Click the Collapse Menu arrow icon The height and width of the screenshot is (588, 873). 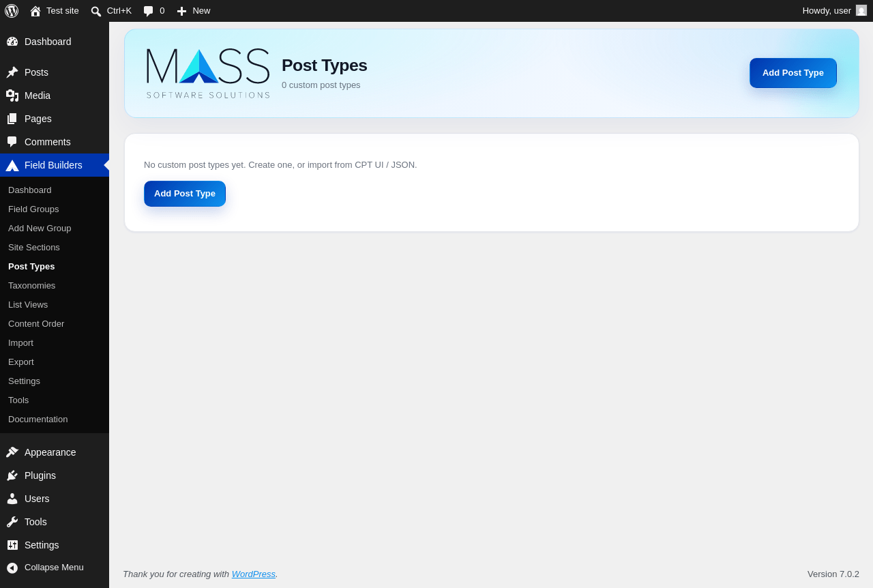12,568
